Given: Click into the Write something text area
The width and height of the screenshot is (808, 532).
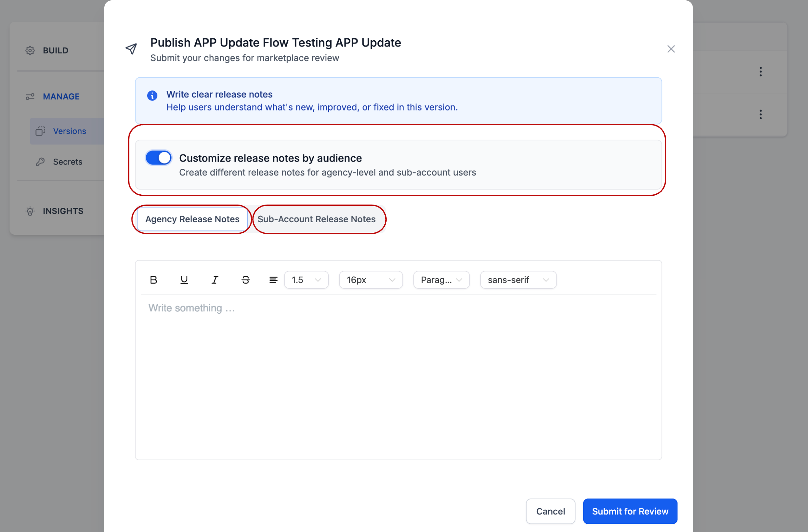Looking at the screenshot, I should [398, 373].
